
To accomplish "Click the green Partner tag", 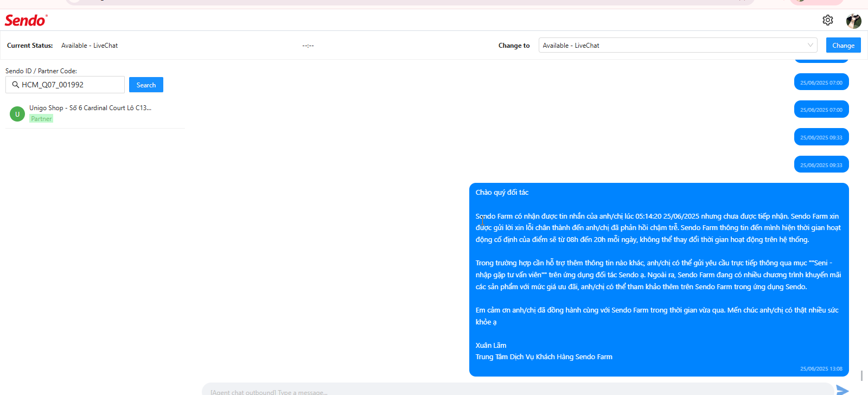I will pos(41,119).
